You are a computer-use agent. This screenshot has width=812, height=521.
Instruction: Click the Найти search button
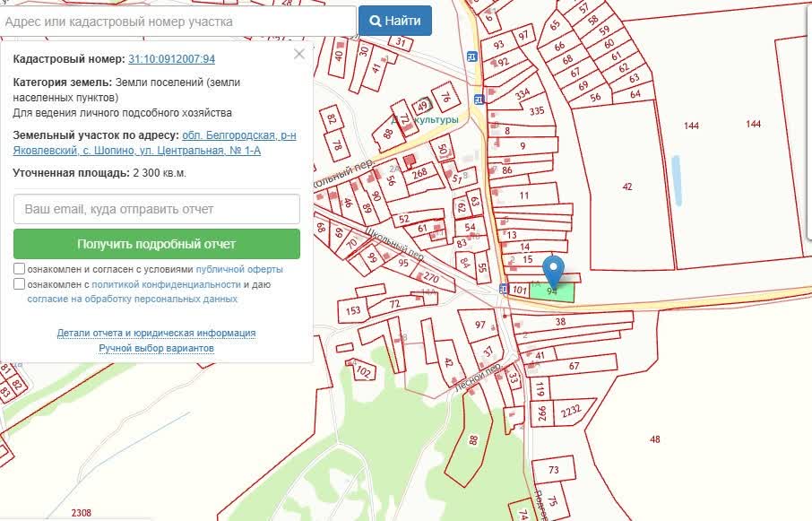point(395,21)
